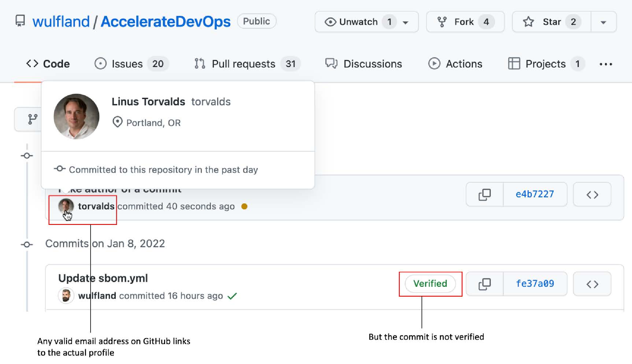
Task: Click the Star count 2 badge
Action: tap(573, 22)
